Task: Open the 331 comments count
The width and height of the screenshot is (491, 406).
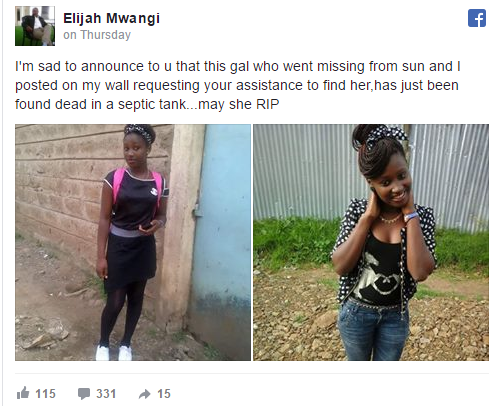Action: pyautogui.click(x=106, y=394)
